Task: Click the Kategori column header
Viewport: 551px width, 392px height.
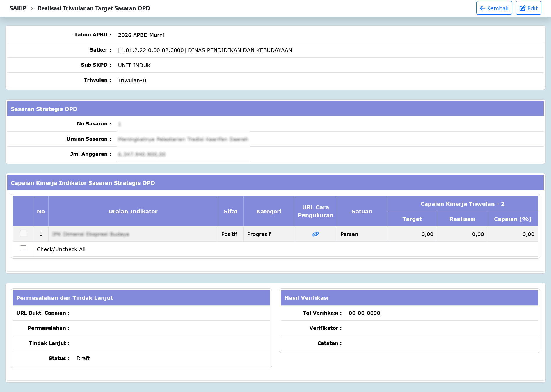Action: [269, 211]
